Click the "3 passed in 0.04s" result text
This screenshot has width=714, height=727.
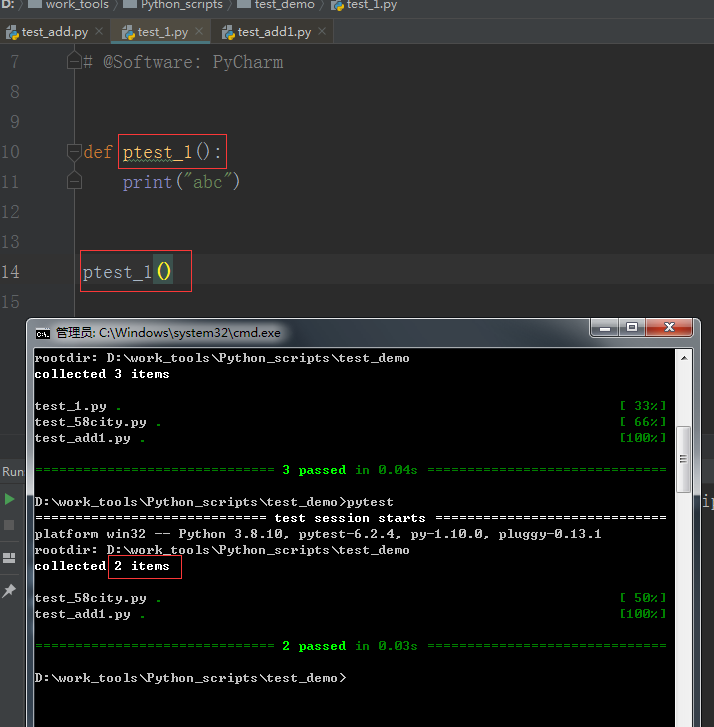tap(350, 470)
